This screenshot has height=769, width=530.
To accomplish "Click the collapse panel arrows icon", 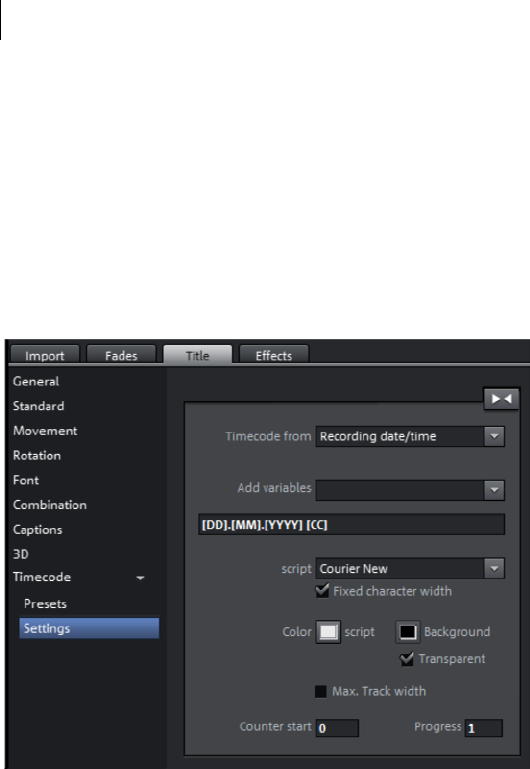I will [x=501, y=399].
